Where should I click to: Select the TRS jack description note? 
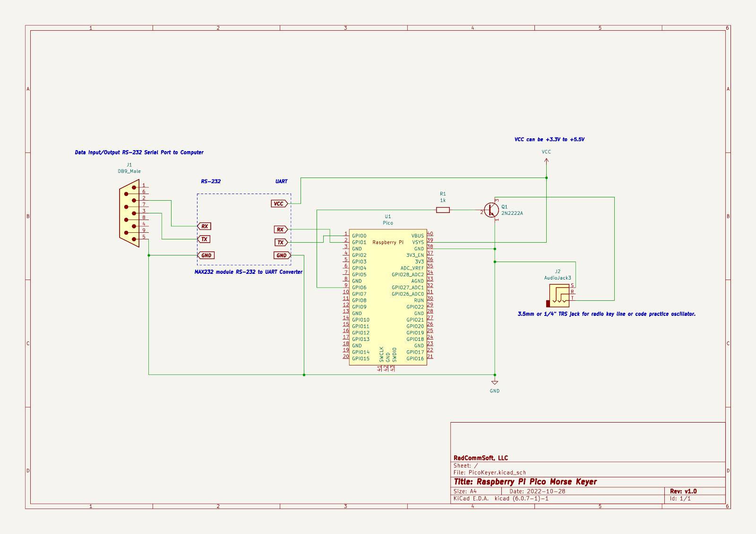(607, 314)
